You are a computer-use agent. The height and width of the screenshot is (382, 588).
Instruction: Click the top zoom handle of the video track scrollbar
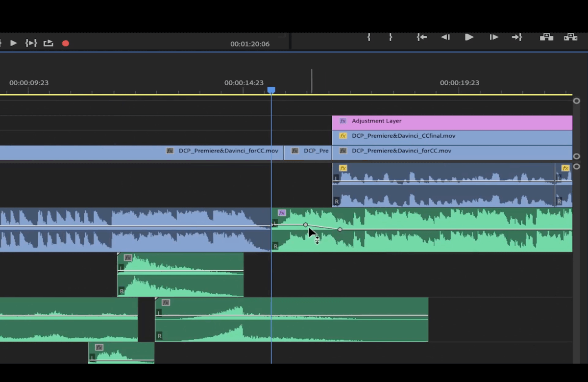[x=576, y=101]
